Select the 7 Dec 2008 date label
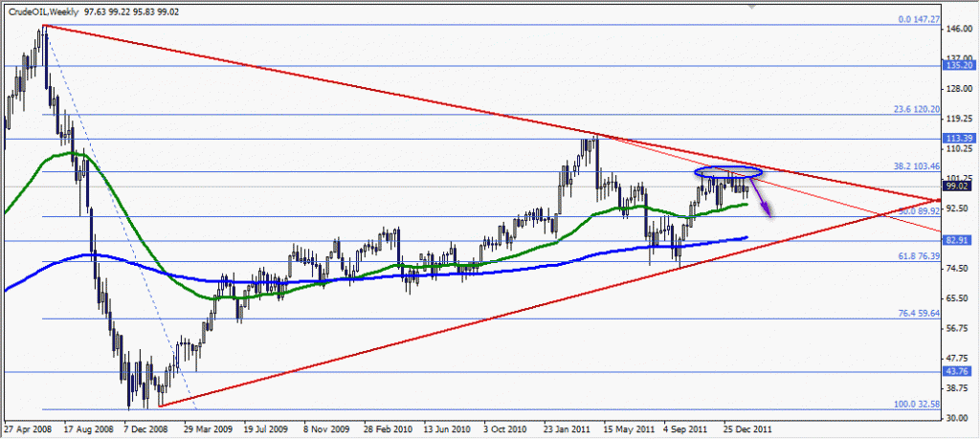 point(146,430)
